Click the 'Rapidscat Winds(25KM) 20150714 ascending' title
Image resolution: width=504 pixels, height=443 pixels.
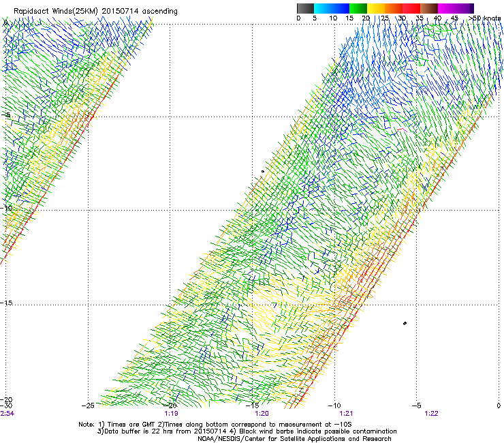tap(95, 11)
